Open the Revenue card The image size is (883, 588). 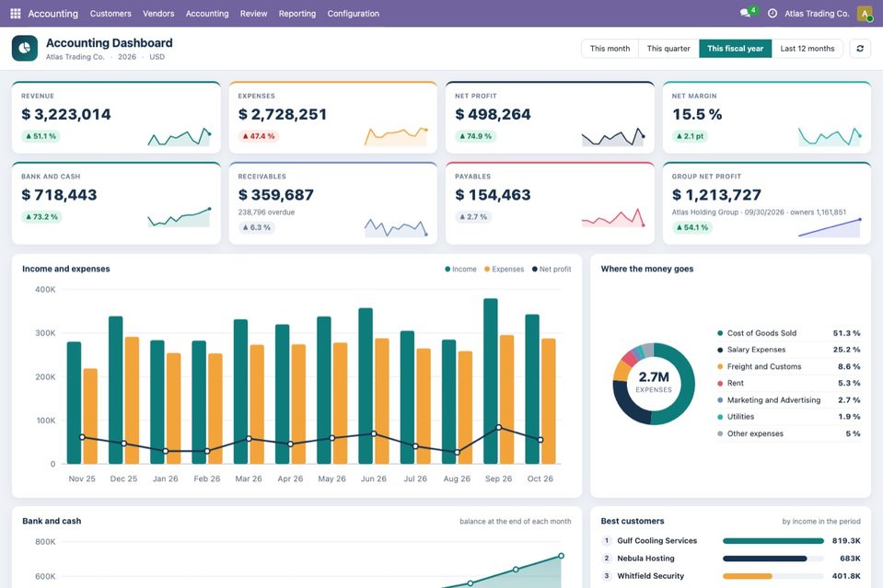coord(116,118)
